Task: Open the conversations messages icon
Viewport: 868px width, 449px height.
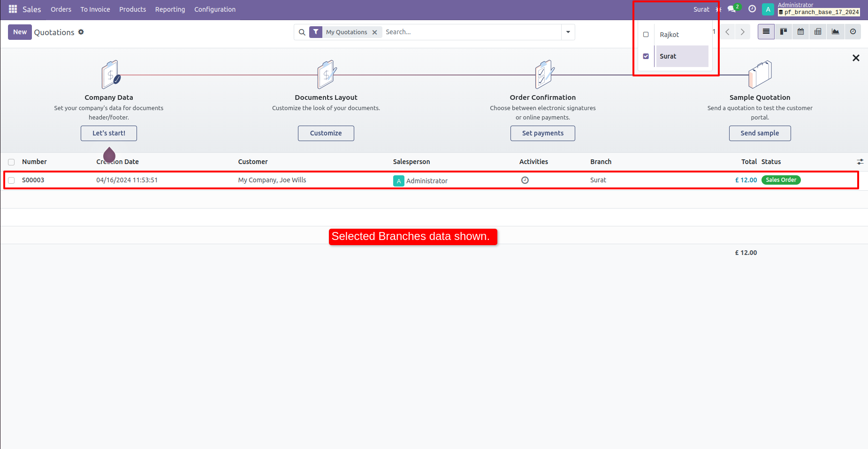Action: click(x=732, y=9)
